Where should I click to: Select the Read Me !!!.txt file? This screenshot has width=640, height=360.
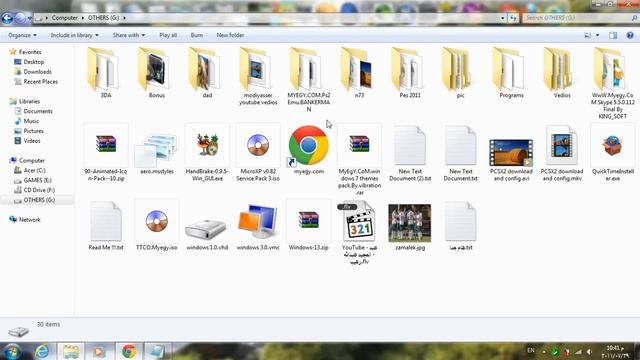[x=106, y=226]
